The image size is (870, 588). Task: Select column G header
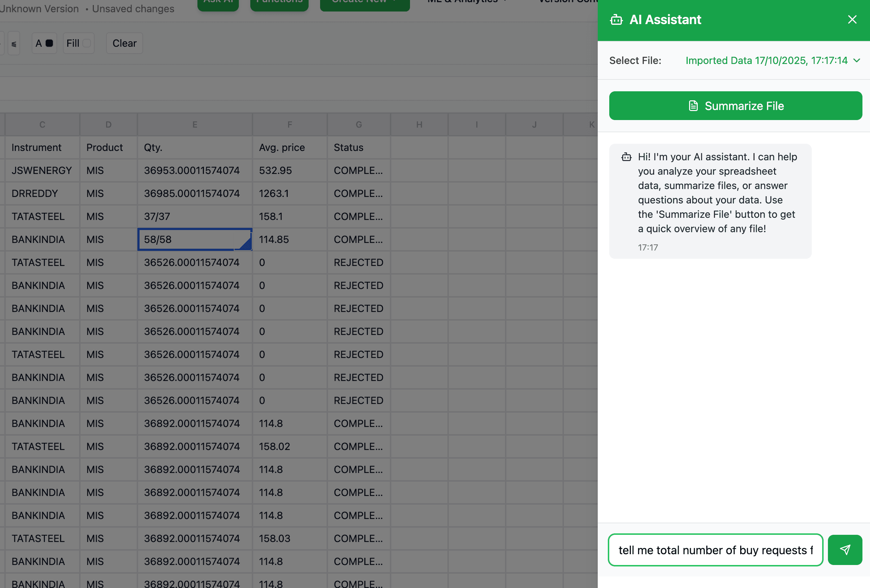(x=359, y=125)
